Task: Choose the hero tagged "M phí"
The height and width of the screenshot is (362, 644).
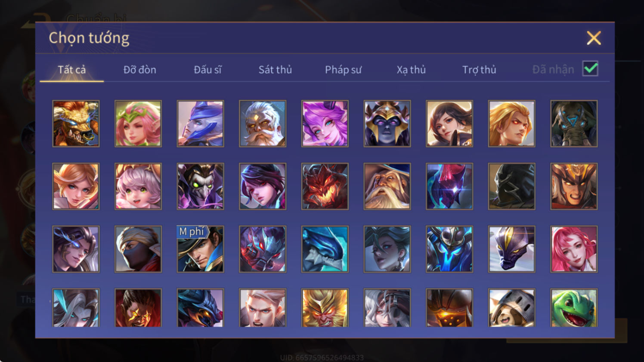Action: coord(201,249)
